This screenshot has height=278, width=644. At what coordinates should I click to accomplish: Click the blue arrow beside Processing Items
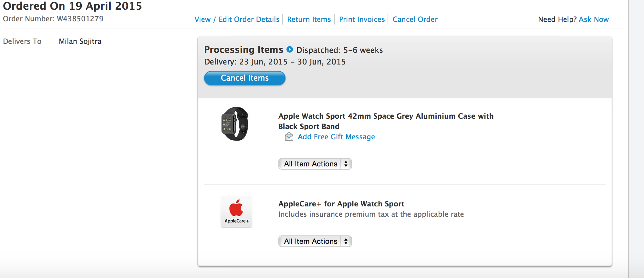[290, 50]
